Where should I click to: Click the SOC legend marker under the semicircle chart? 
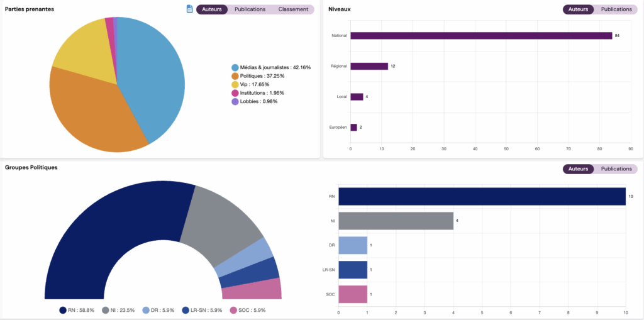click(234, 310)
